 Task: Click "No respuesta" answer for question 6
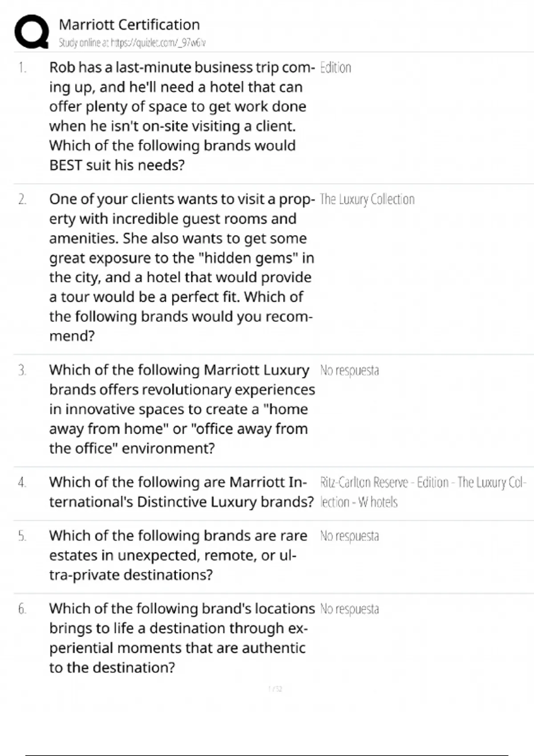[349, 609]
